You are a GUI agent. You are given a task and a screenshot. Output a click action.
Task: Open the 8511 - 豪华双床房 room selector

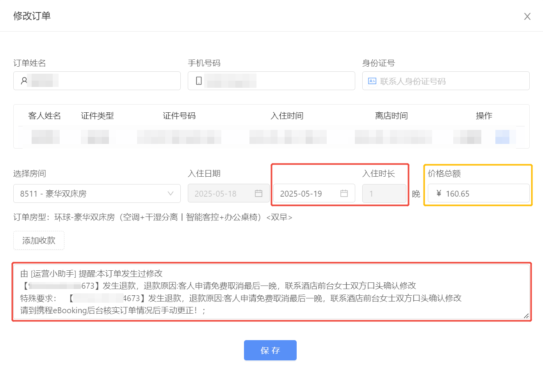click(x=97, y=193)
